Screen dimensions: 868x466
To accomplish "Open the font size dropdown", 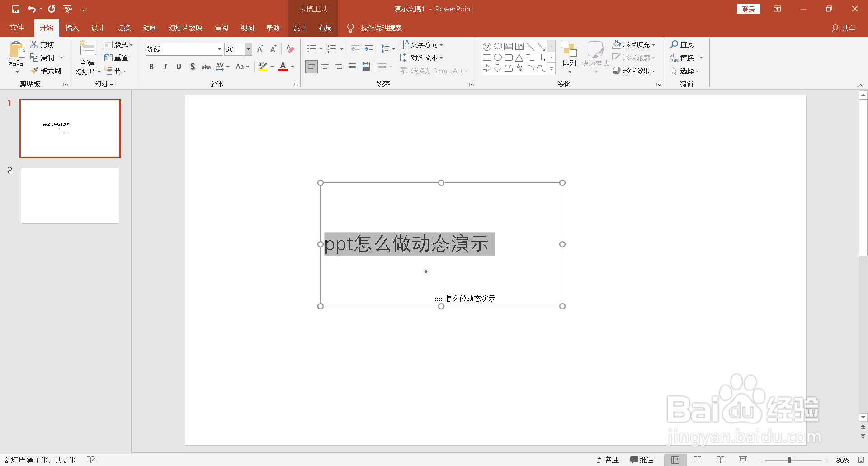I will coord(248,49).
